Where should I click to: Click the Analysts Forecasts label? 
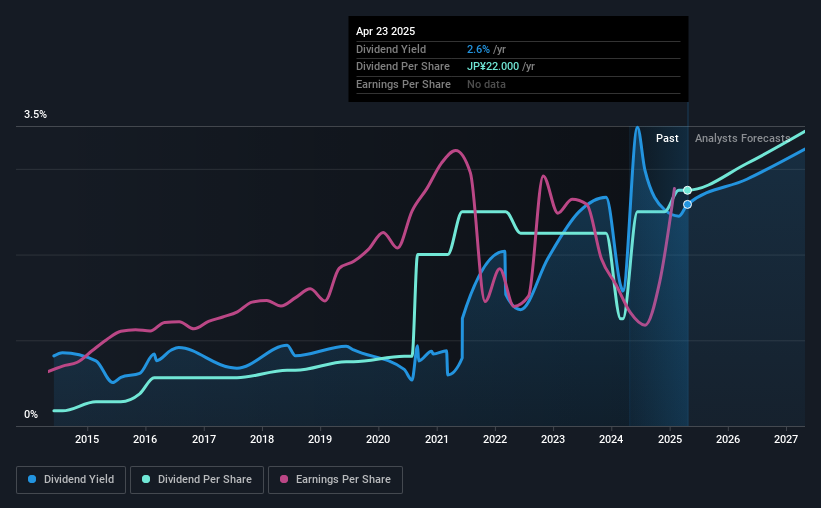(742, 138)
